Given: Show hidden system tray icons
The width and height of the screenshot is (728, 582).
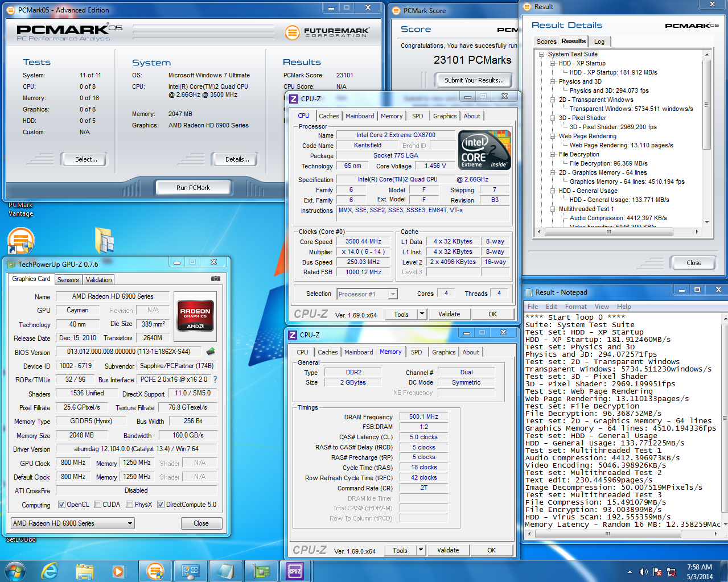Looking at the screenshot, I should click(x=630, y=572).
